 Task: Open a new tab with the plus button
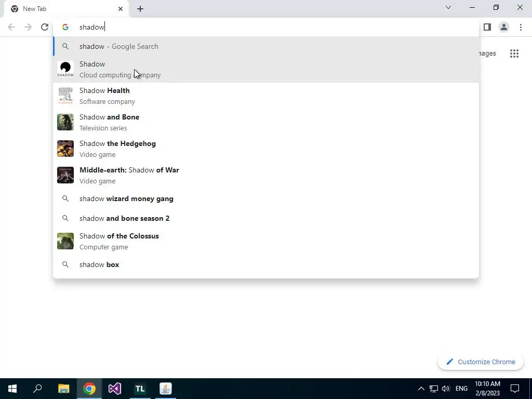[x=140, y=9]
